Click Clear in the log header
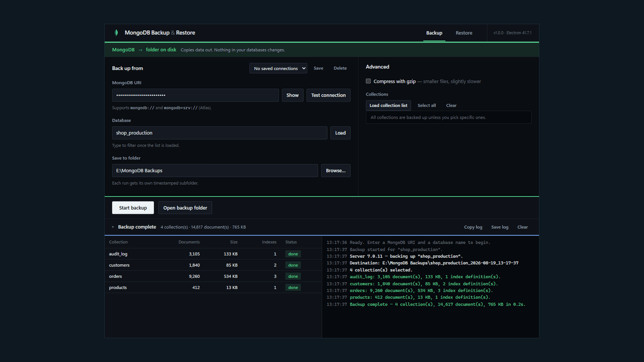 click(522, 227)
